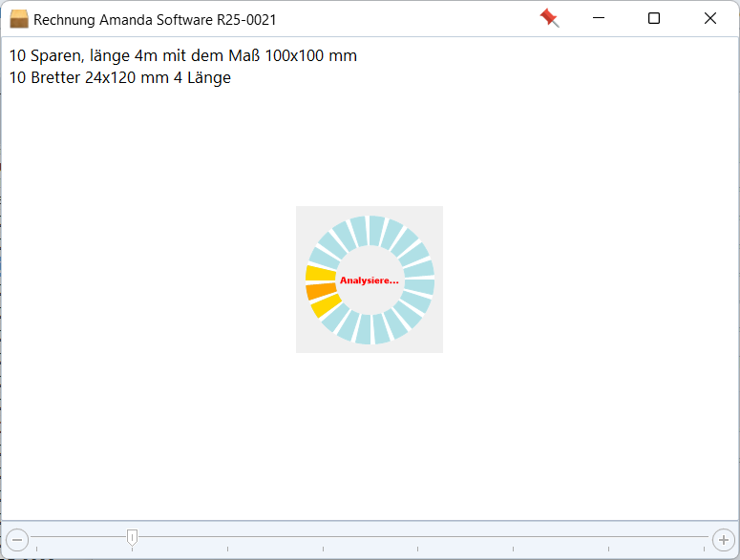Viewport: 740px width, 560px height.
Task: Click the line '10 Bretter 24x120 mm 4 Länge'
Action: (120, 78)
